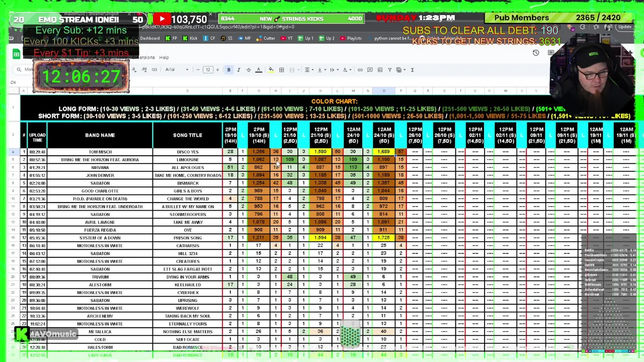The width and height of the screenshot is (644, 362).
Task: Open the YT bookmark
Action: pyautogui.click(x=287, y=38)
